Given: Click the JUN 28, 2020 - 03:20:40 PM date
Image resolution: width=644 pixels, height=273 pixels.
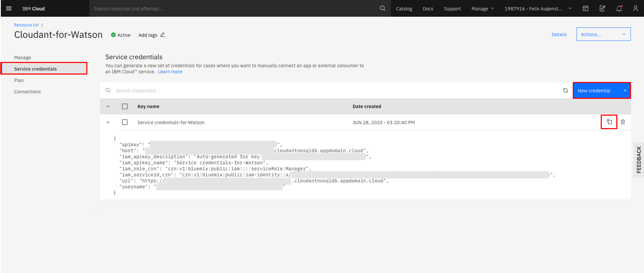Looking at the screenshot, I should click(x=383, y=122).
